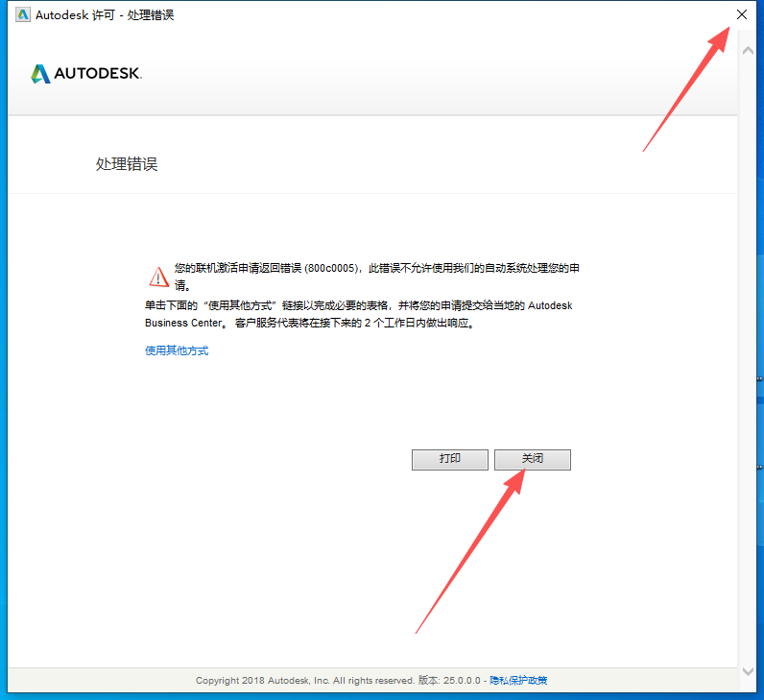
Task: Click the scrollbar up arrow
Action: pos(748,50)
